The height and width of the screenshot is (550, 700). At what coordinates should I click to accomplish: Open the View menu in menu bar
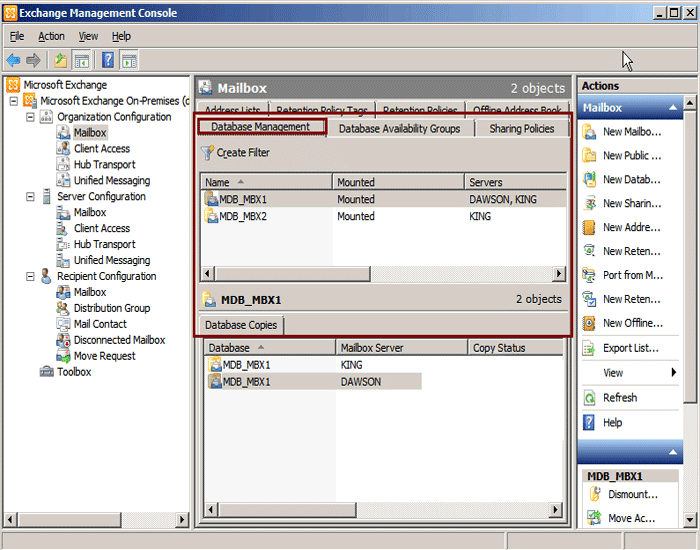pos(88,36)
